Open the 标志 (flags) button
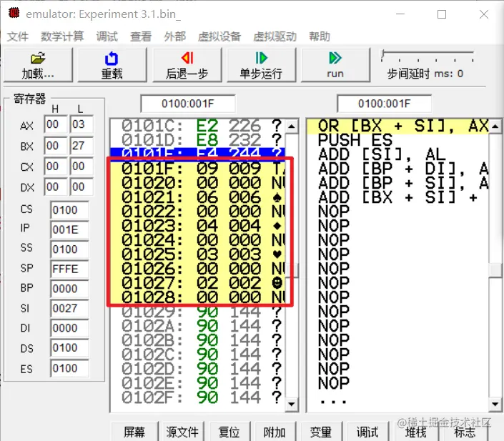 click(465, 432)
